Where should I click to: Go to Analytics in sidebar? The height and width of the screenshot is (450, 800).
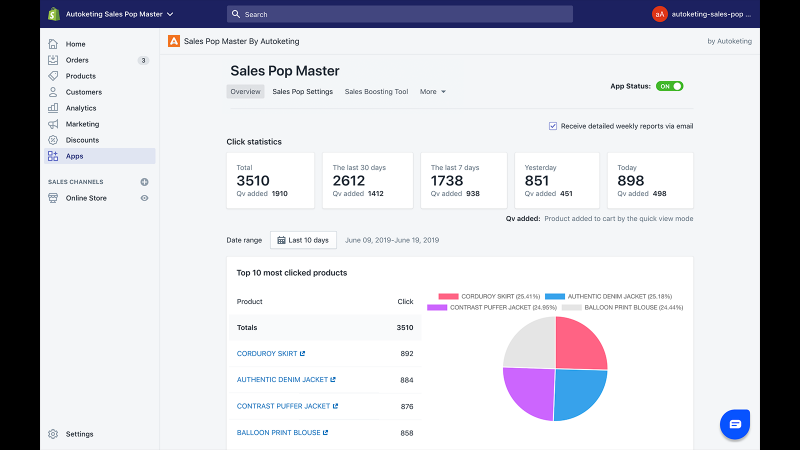point(81,108)
